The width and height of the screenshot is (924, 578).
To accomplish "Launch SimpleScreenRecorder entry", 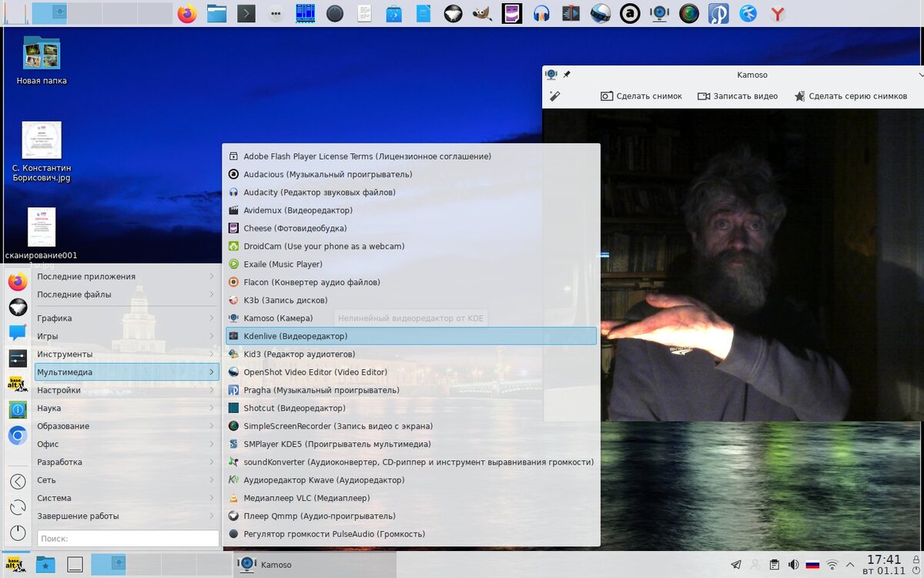I will point(411,426).
